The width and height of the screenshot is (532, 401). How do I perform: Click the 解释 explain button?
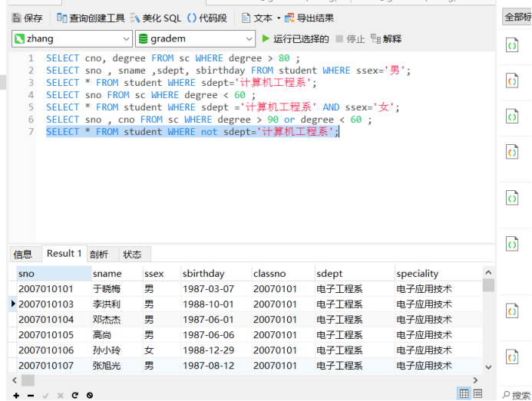pyautogui.click(x=386, y=38)
